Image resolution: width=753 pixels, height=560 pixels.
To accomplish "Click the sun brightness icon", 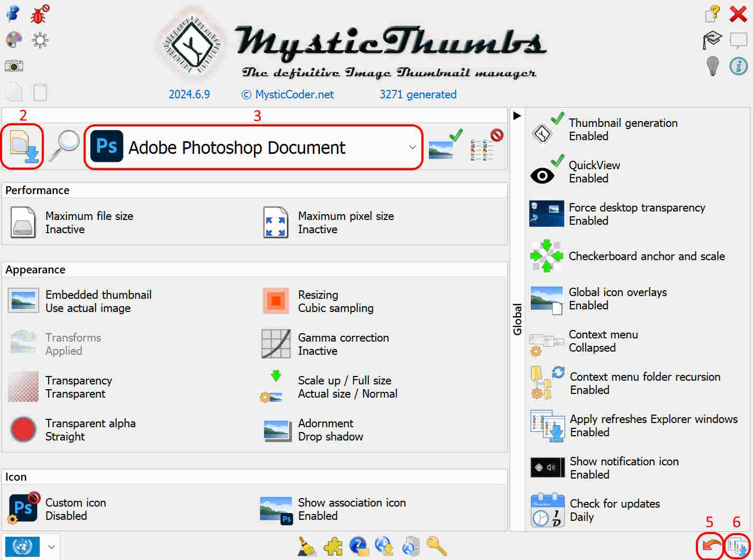I will pyautogui.click(x=40, y=40).
